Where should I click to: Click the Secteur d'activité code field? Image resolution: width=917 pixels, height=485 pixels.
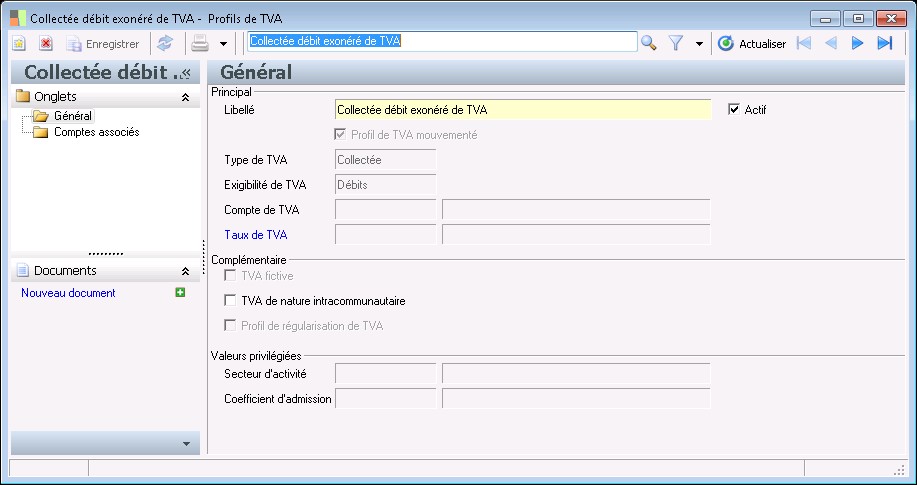coord(385,373)
